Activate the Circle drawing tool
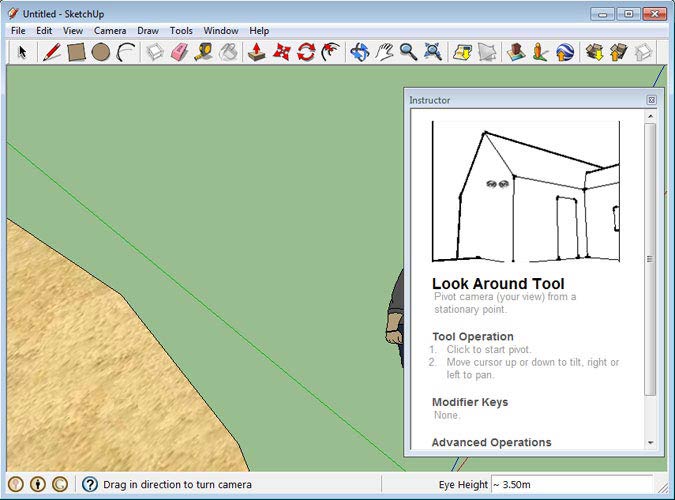The width and height of the screenshot is (675, 500). pos(101,51)
